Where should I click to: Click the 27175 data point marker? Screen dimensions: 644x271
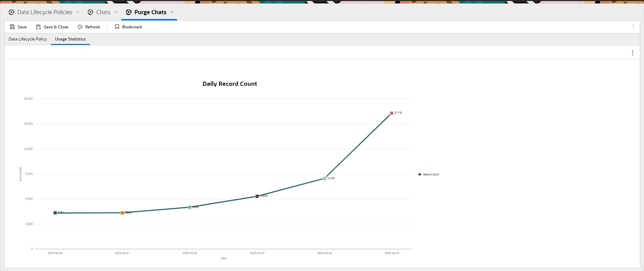pos(392,113)
